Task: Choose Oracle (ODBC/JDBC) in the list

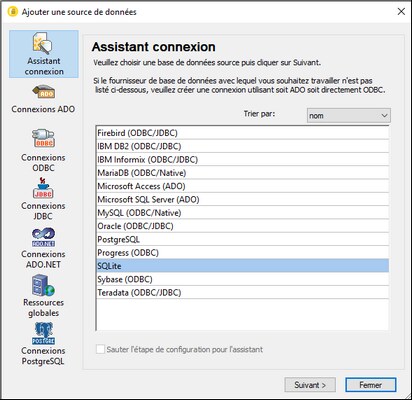Action: (242, 226)
